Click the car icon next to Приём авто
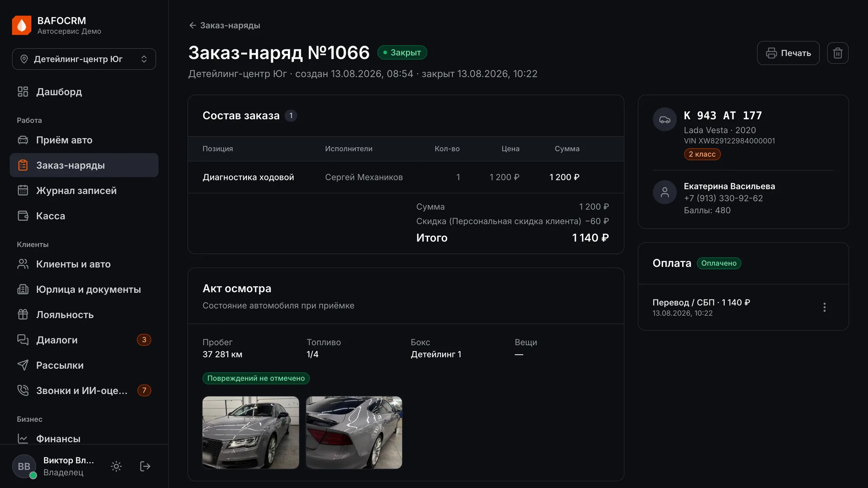 point(23,140)
